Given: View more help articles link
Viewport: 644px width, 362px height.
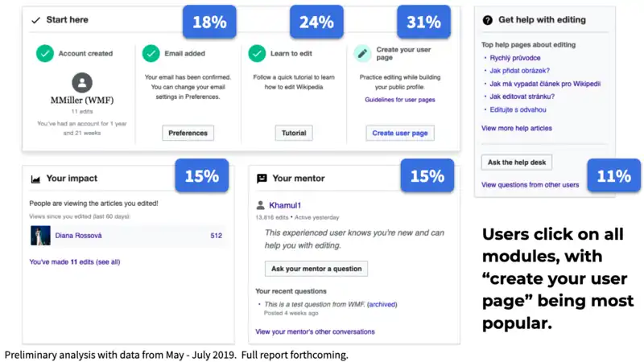Looking at the screenshot, I should (x=516, y=128).
